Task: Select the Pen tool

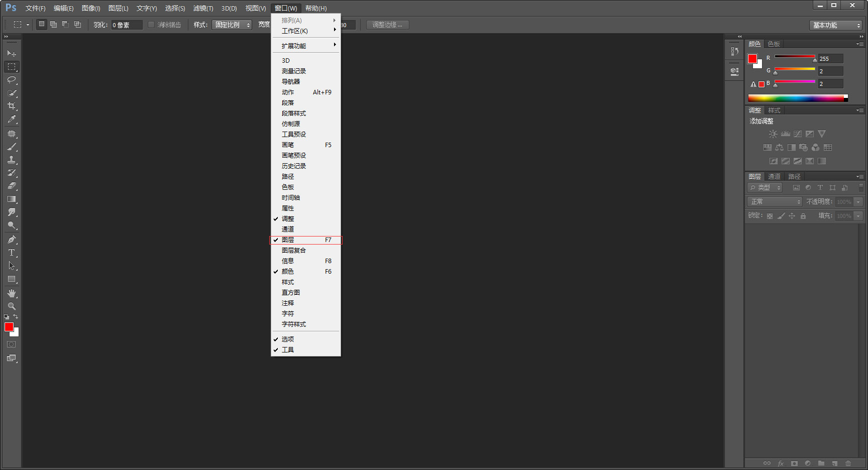Action: 12,240
